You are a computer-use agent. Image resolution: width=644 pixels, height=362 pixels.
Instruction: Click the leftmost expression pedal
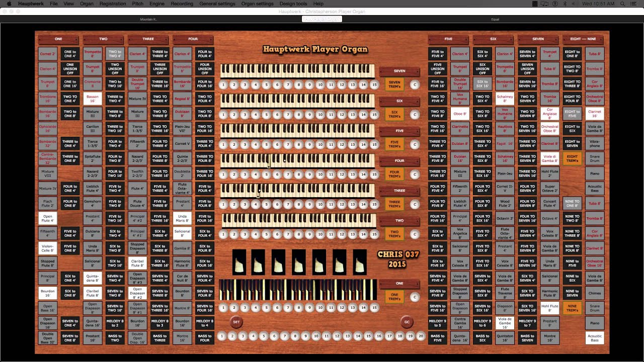click(x=239, y=262)
